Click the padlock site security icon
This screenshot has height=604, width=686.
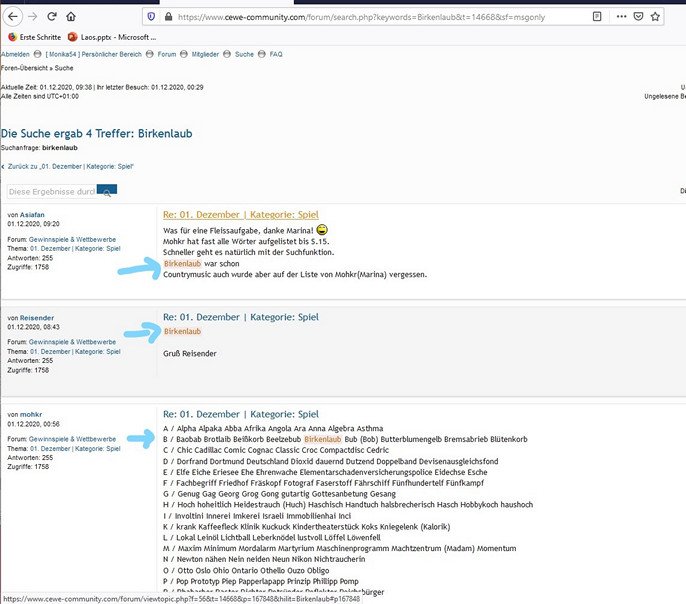[168, 17]
